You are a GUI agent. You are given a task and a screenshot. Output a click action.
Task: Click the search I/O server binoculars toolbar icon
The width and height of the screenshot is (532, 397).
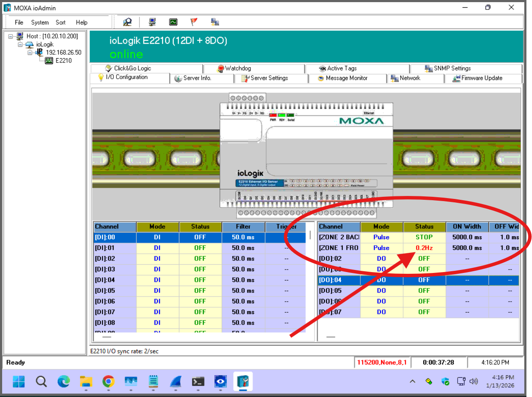127,22
